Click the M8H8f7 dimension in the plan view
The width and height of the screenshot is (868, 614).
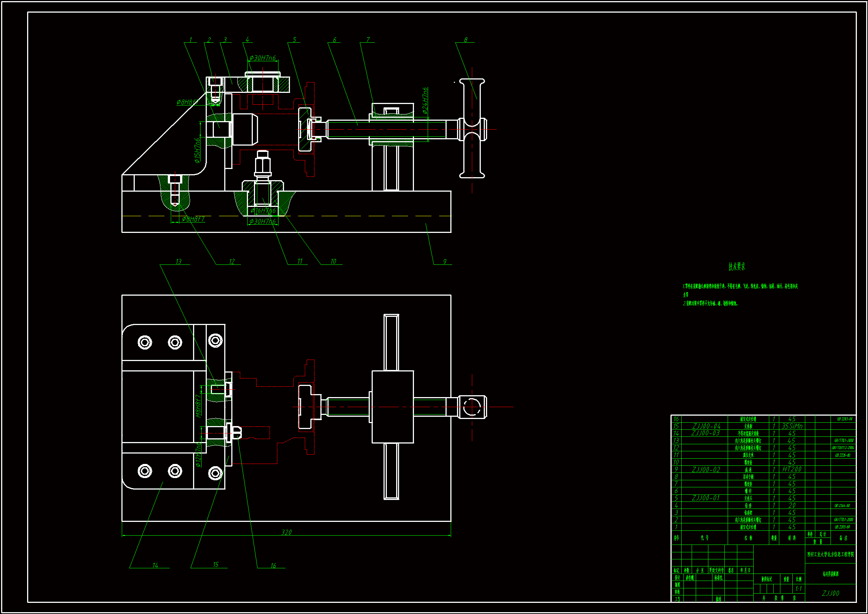pyautogui.click(x=198, y=406)
